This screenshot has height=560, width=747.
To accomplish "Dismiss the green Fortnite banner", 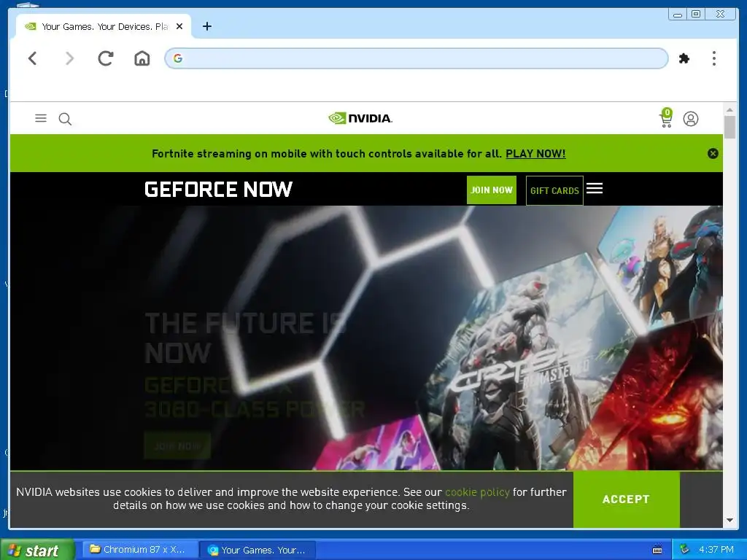I will pos(713,153).
